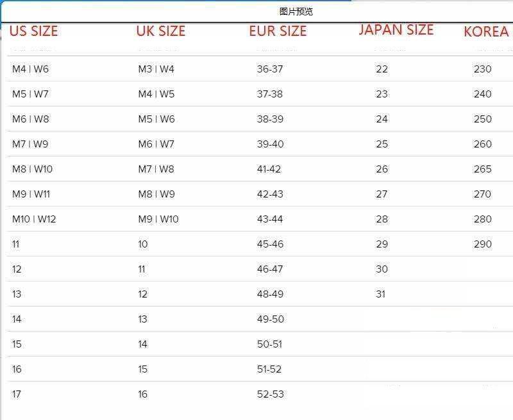Image resolution: width=513 pixels, height=420 pixels.
Task: Click the KOREA column header
Action: [485, 32]
